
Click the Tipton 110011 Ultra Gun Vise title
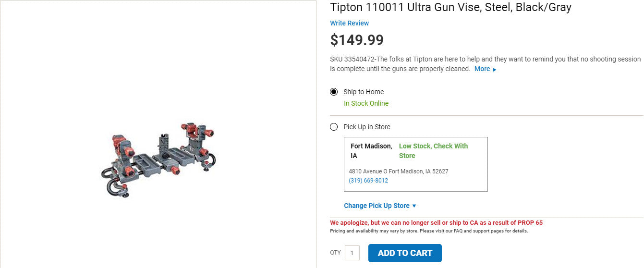450,7
